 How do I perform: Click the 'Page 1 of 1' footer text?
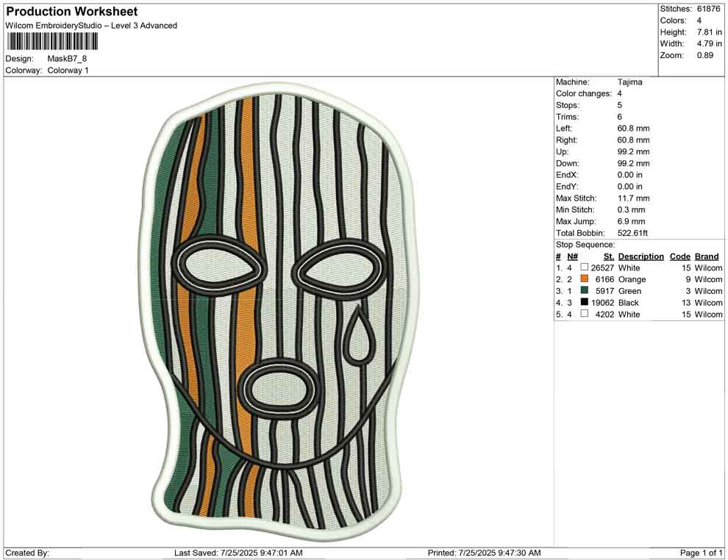click(x=701, y=553)
